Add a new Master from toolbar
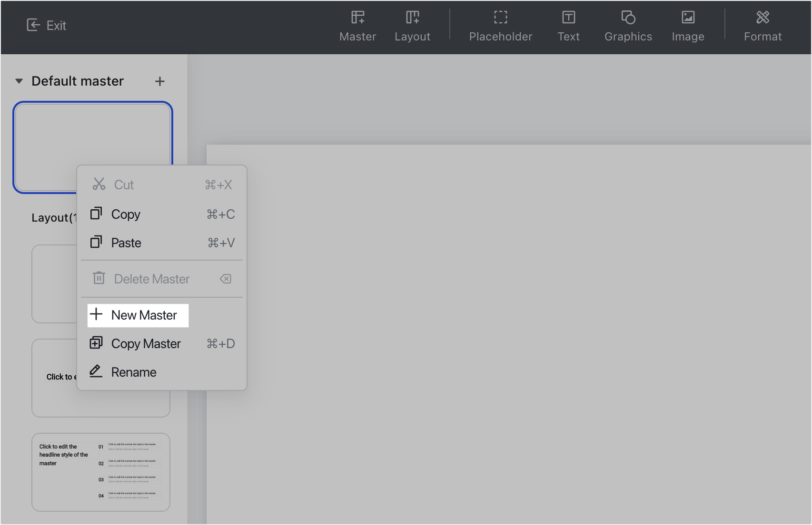 point(357,27)
